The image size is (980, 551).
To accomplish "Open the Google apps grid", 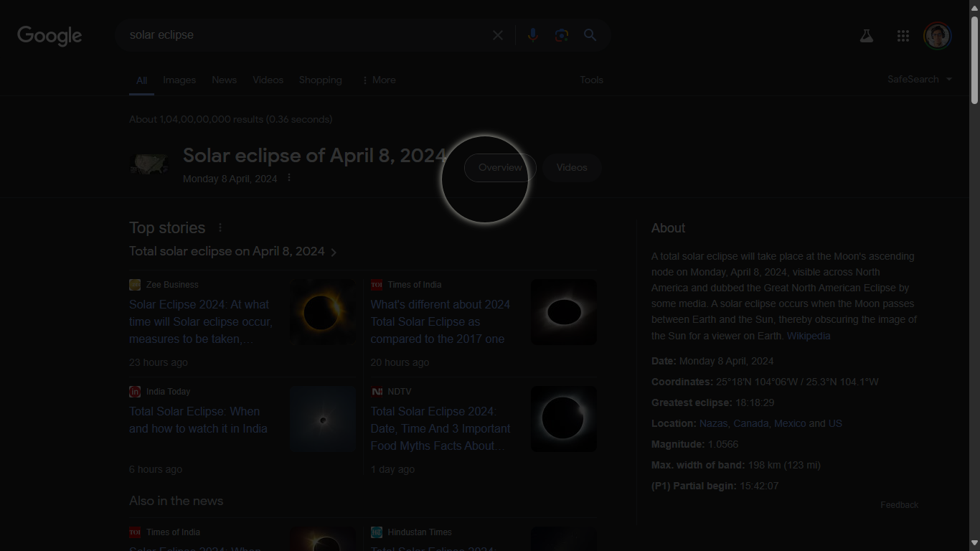I will click(x=903, y=35).
